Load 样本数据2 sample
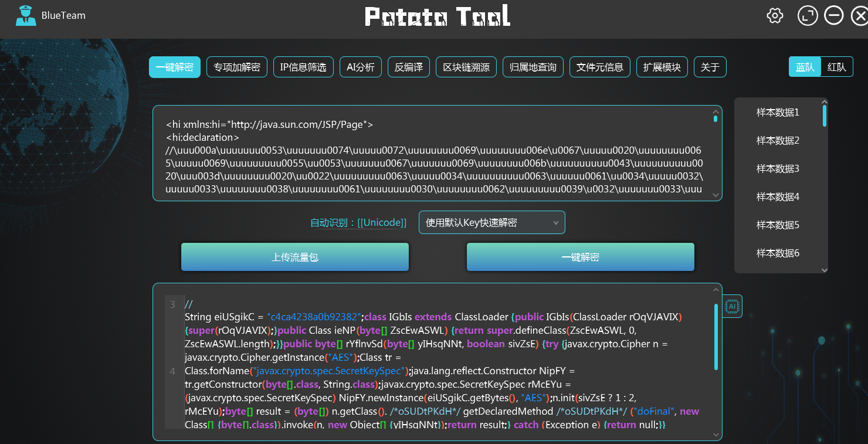Image resolution: width=868 pixels, height=444 pixels. click(778, 141)
